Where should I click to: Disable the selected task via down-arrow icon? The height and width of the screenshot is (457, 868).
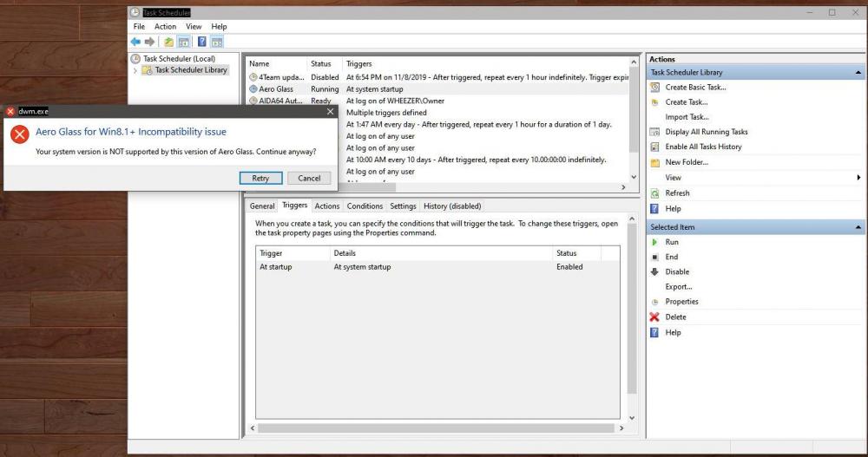coord(655,272)
